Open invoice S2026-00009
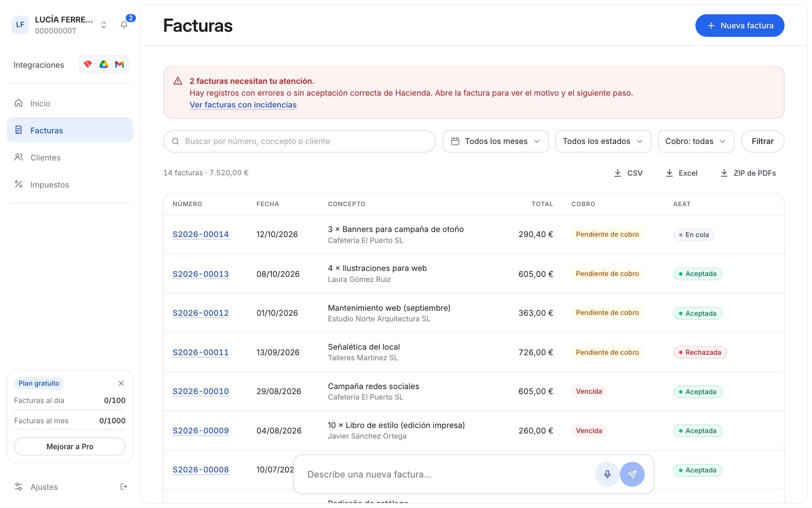Image resolution: width=812 pixels, height=508 pixels. (200, 431)
